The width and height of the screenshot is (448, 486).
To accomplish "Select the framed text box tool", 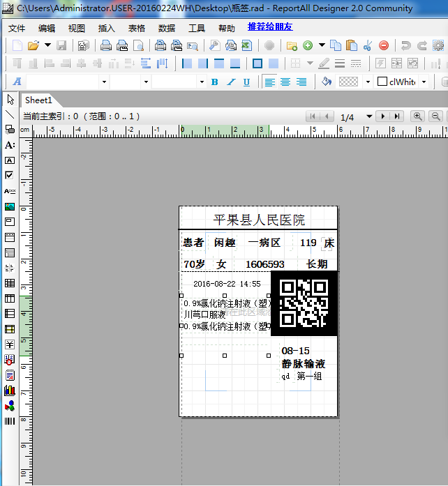I will 10,160.
